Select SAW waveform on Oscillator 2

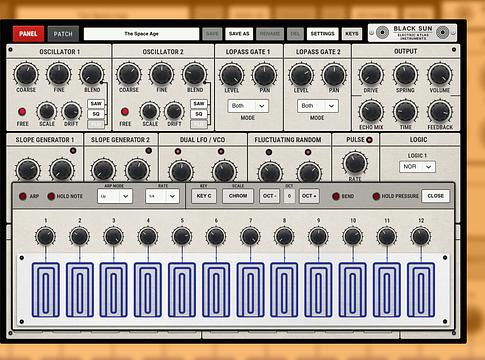pos(199,104)
